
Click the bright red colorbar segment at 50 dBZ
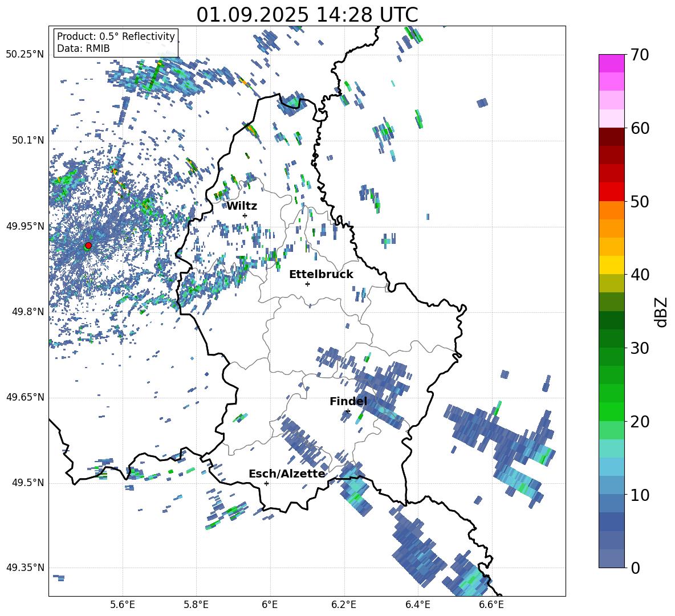[x=611, y=192]
